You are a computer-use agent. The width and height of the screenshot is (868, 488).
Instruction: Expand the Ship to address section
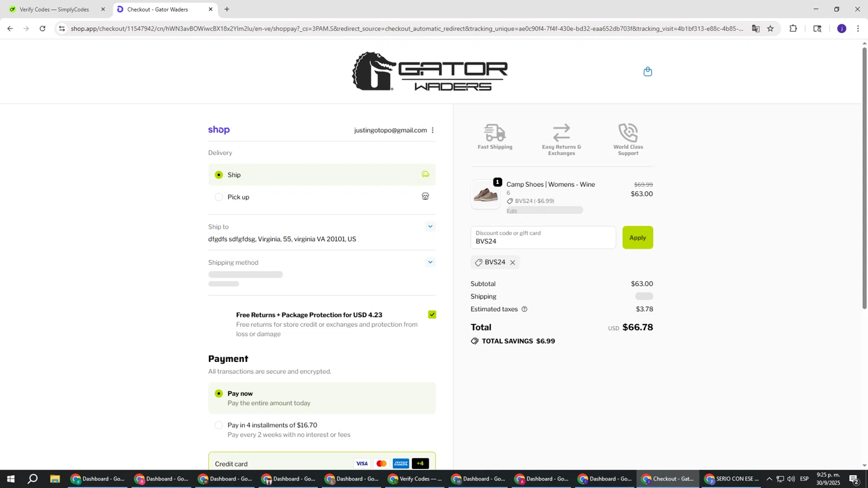pyautogui.click(x=430, y=227)
